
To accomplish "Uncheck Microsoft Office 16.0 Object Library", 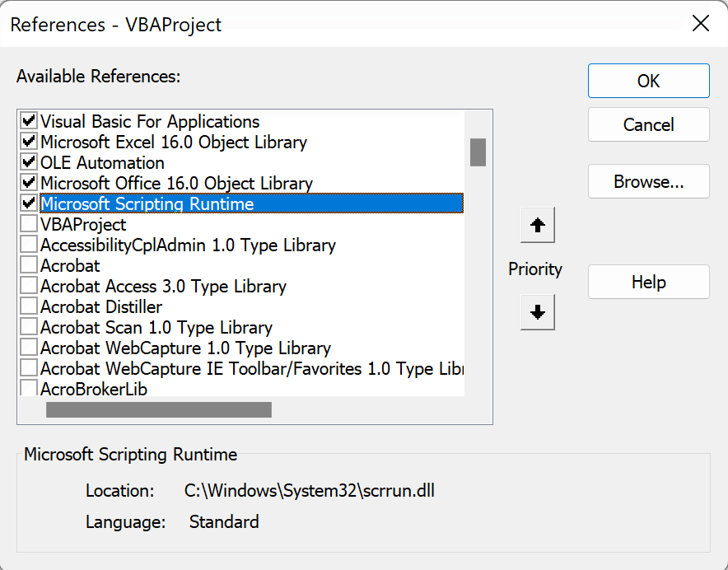I will (29, 183).
